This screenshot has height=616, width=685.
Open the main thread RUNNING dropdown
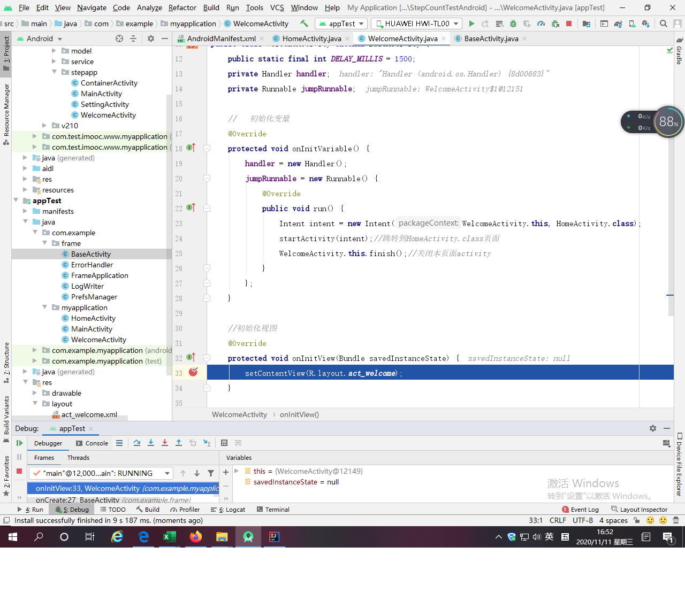point(101,473)
